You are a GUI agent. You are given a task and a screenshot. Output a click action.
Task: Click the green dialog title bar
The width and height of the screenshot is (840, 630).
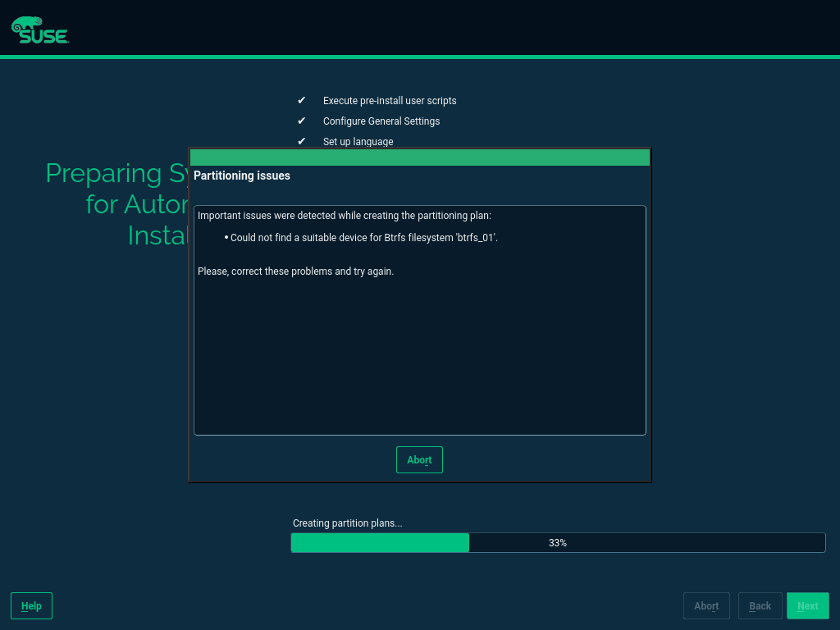coord(419,157)
